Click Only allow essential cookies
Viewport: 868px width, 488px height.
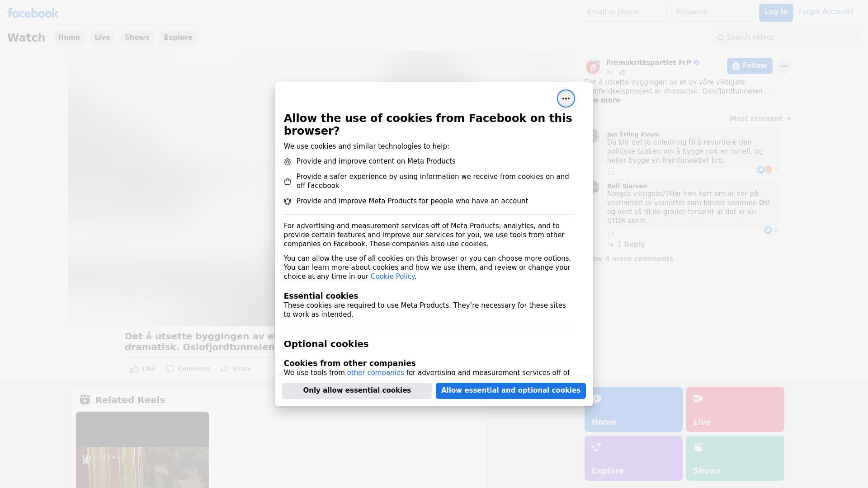pos(357,390)
